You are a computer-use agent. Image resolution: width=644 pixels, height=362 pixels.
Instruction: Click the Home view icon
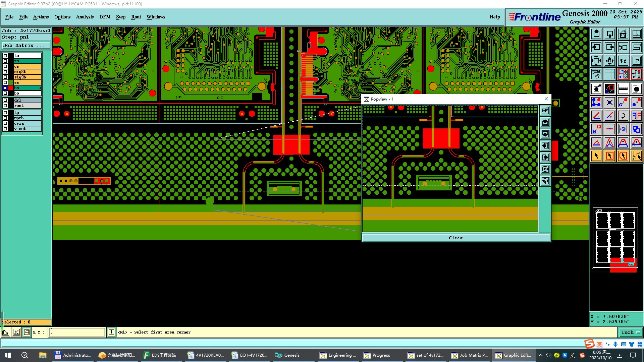pos(623,34)
